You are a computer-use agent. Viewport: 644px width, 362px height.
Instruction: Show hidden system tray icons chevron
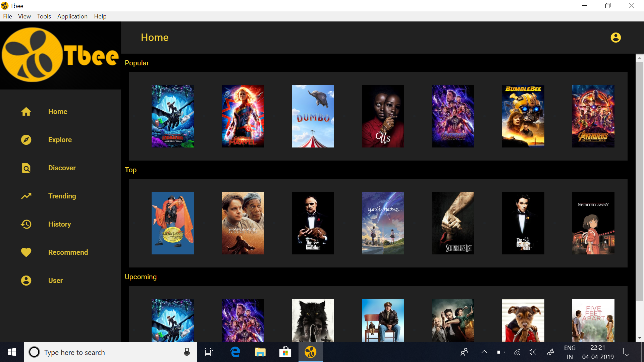coord(484,352)
